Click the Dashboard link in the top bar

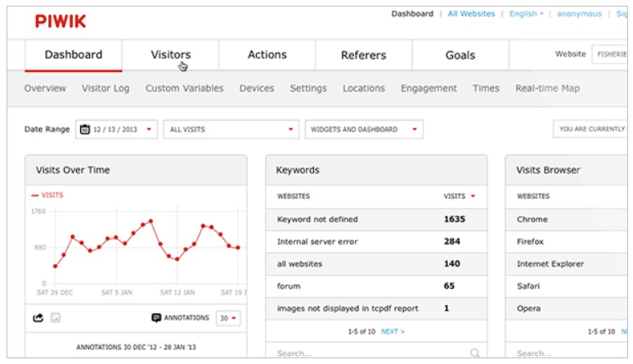[x=412, y=14]
